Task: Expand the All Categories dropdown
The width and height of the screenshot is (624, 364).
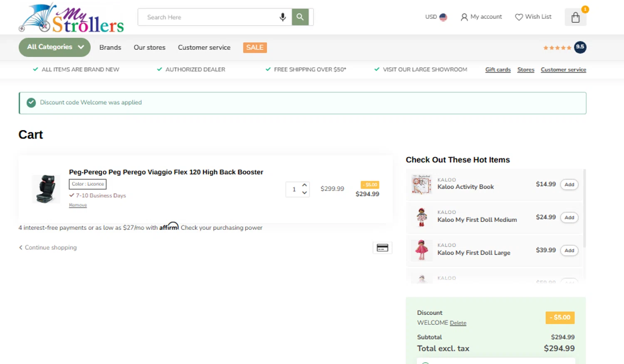Action: click(x=54, y=47)
